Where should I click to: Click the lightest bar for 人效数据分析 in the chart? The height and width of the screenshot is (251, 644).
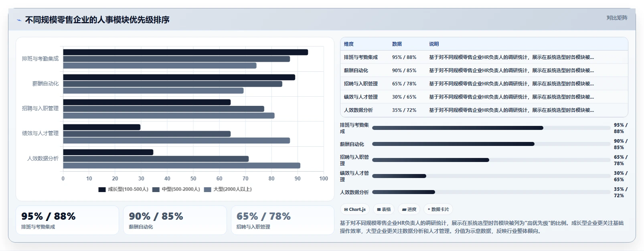click(182, 166)
